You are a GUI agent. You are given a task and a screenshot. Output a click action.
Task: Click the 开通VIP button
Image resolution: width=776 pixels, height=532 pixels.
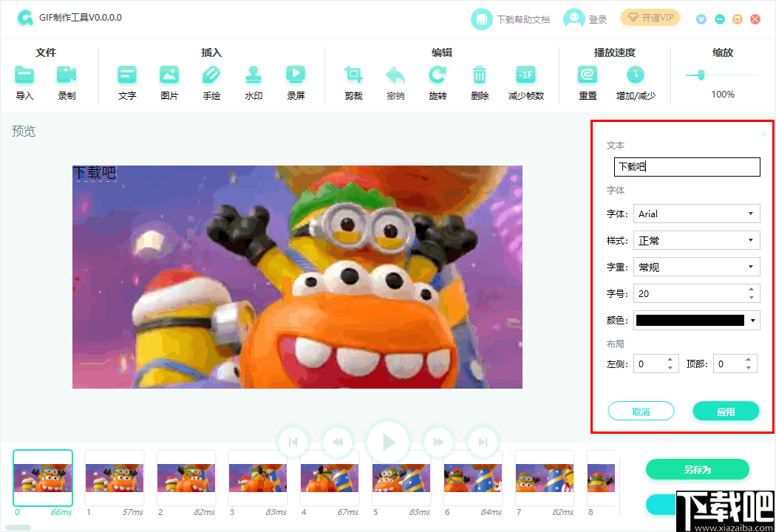pyautogui.click(x=650, y=18)
